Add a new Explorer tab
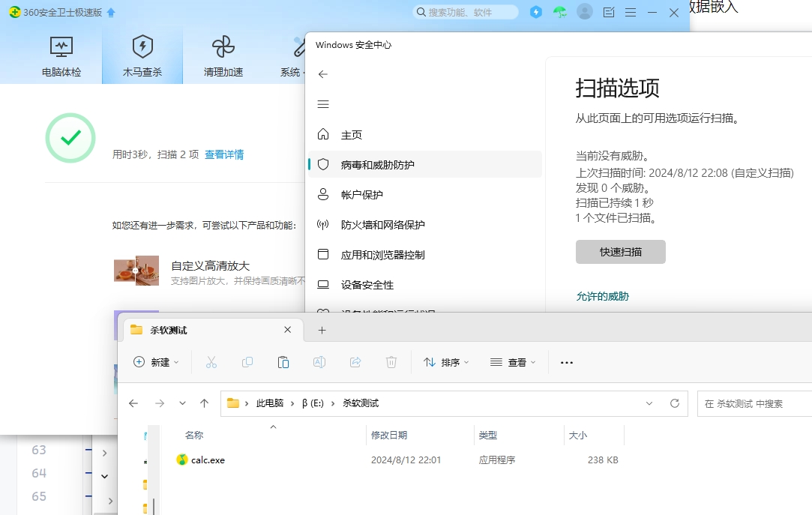 click(x=322, y=331)
